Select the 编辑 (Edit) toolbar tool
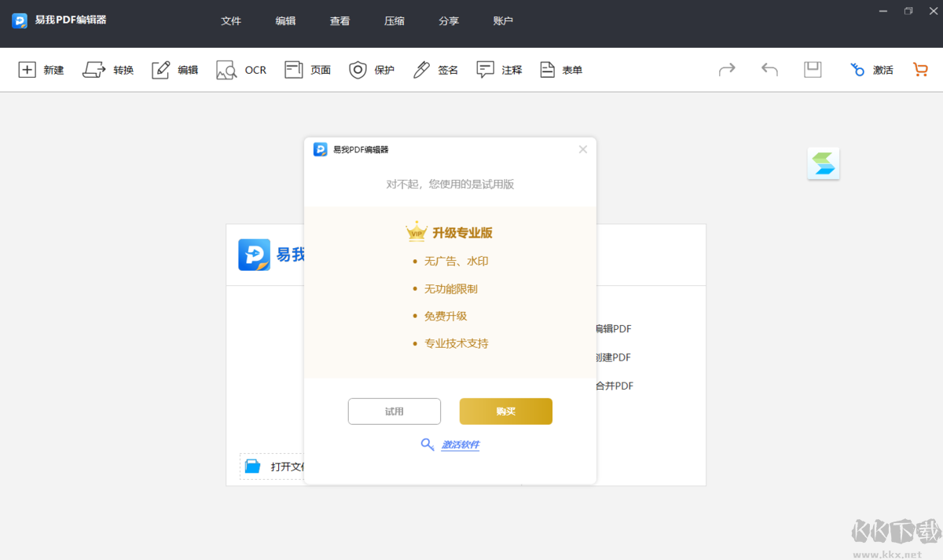 point(174,69)
